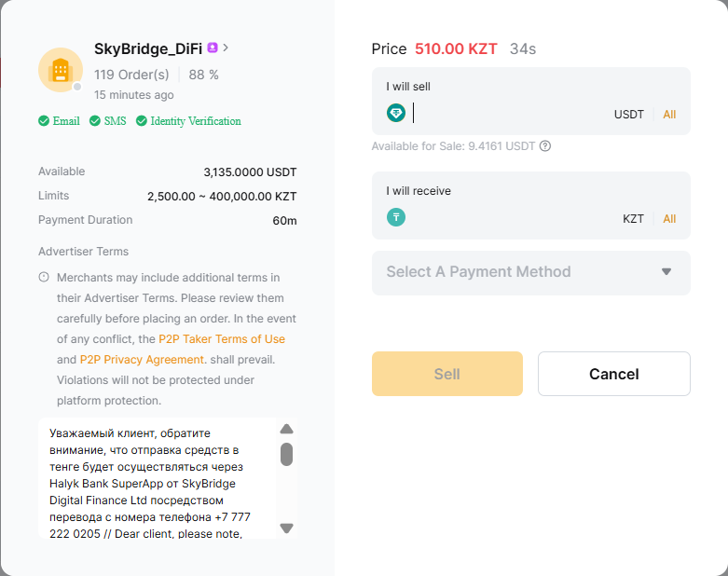Select All for the KZT receive amount

click(669, 219)
